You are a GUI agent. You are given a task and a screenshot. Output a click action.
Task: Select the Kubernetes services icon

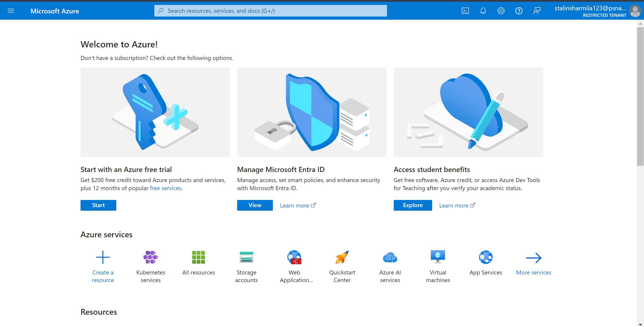click(150, 257)
